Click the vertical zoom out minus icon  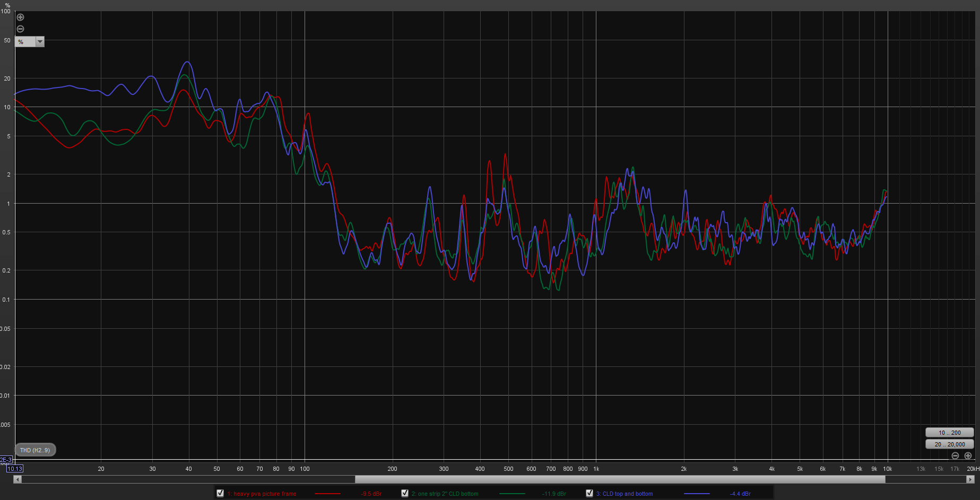coord(21,29)
